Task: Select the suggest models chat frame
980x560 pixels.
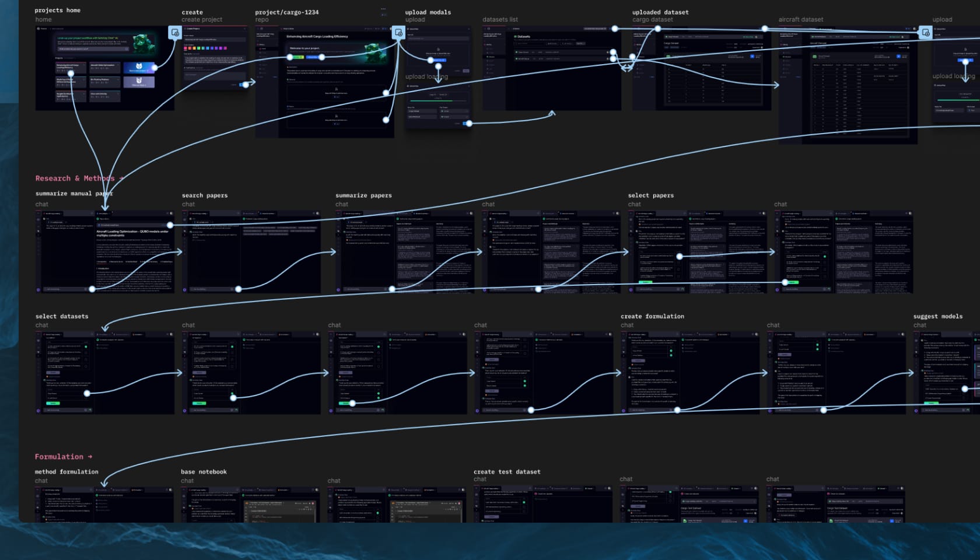Action: click(x=947, y=373)
